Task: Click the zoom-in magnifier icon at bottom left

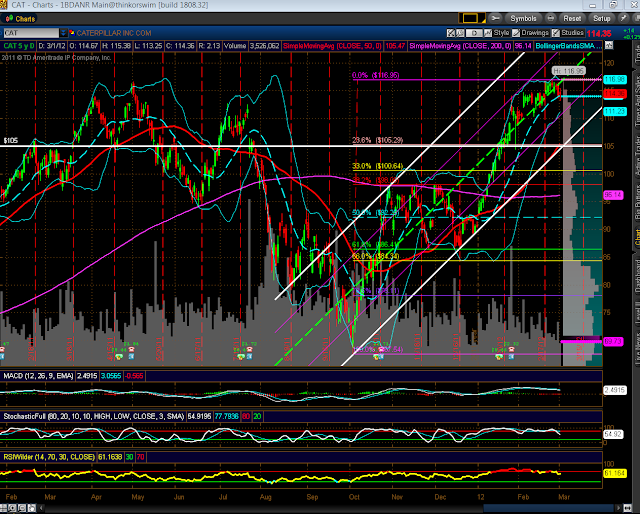Action: click(x=12, y=508)
